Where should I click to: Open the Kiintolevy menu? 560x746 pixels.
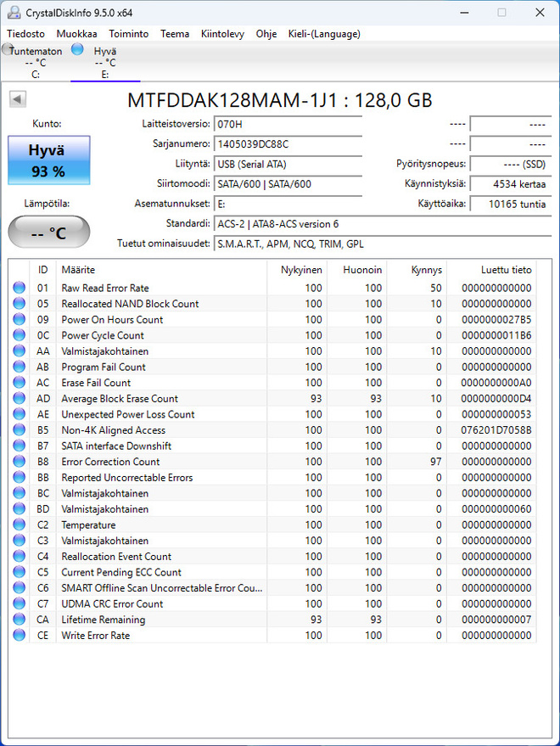[x=222, y=34]
